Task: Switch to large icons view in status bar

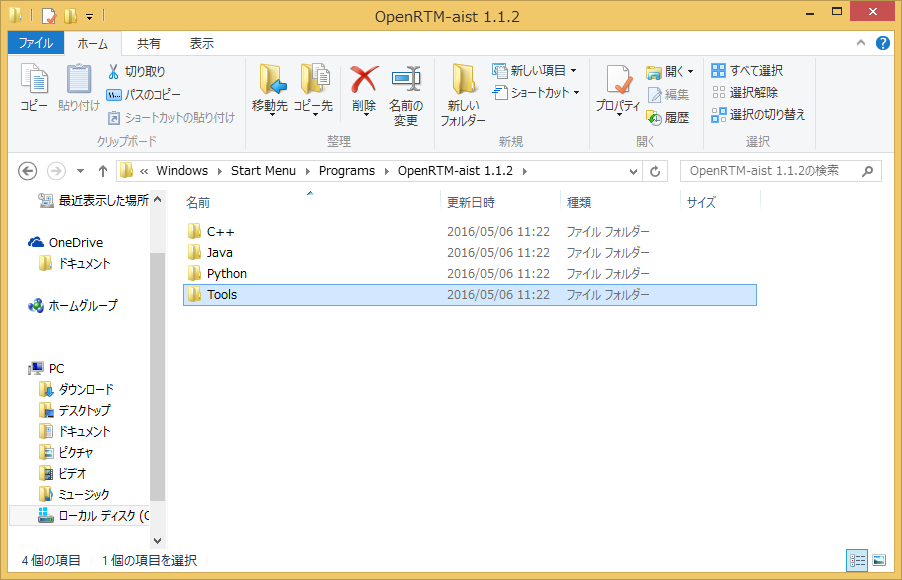Action: pos(878,560)
